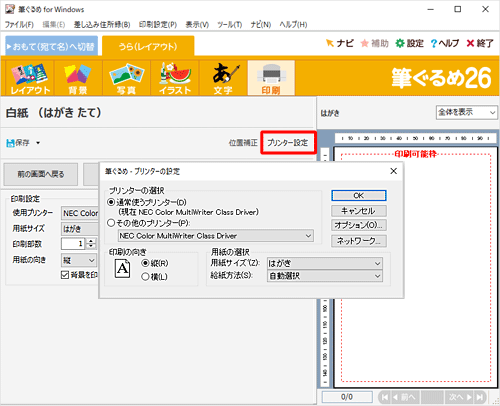Select その他のプリンター radio button
The width and height of the screenshot is (500, 406).
111,223
